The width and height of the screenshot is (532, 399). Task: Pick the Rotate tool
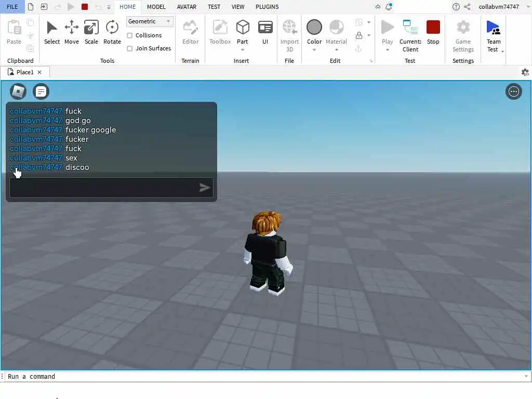point(112,33)
